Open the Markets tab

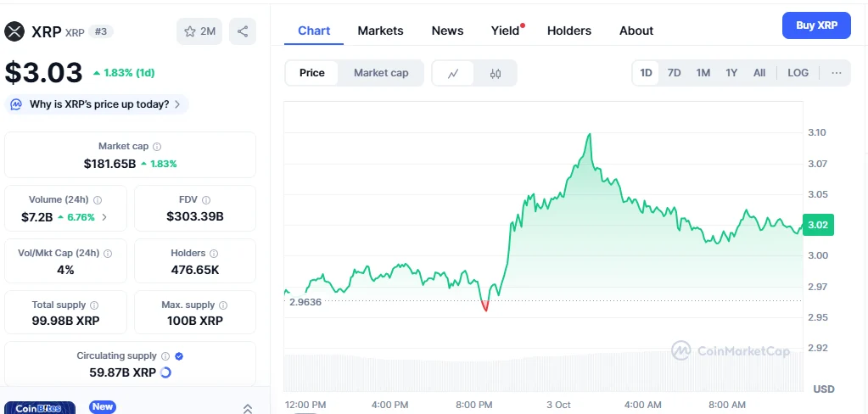pos(380,31)
